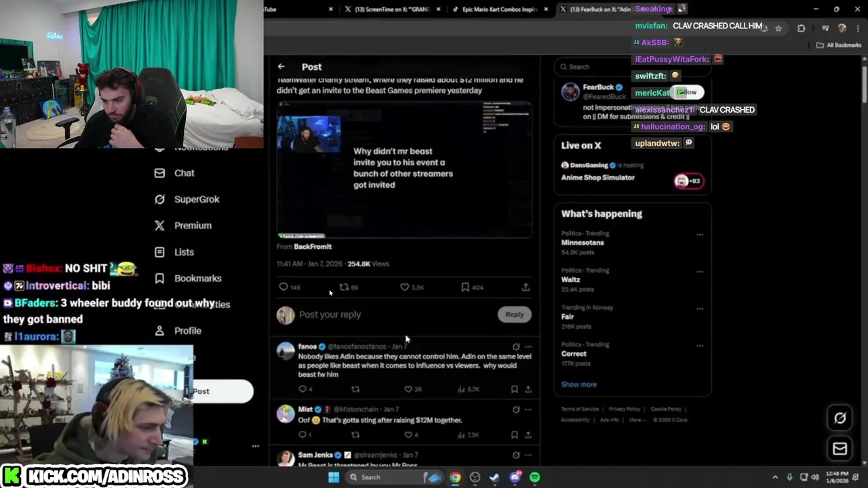Open floating Messages envelope button

840,449
